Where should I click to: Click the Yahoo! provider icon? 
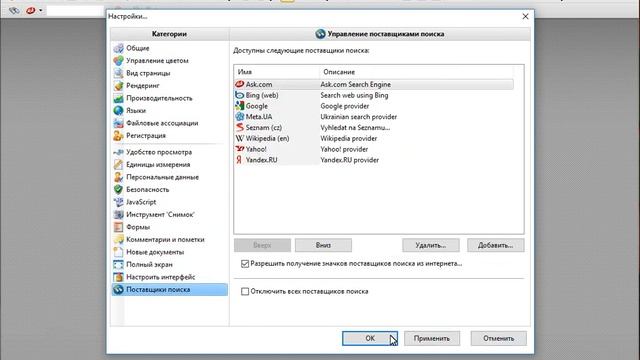point(240,149)
